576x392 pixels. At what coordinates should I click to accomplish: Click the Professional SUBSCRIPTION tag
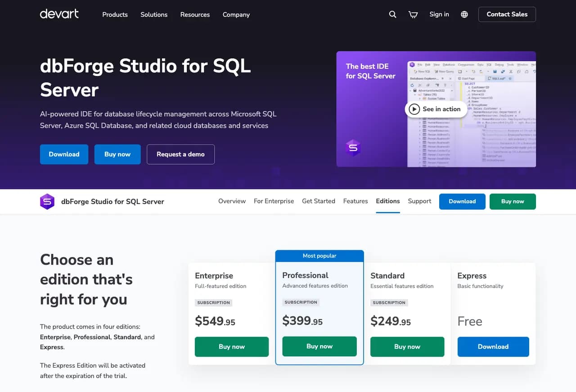(301, 302)
